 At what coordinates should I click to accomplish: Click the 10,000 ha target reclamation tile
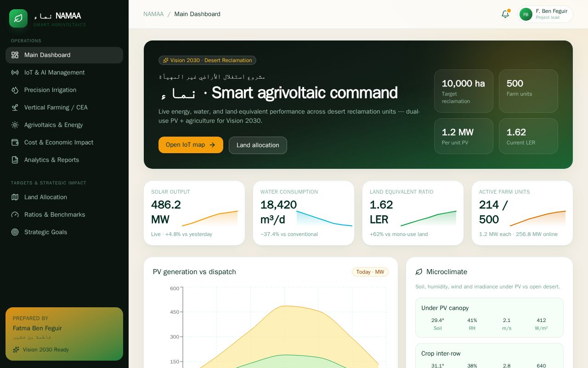pos(464,91)
